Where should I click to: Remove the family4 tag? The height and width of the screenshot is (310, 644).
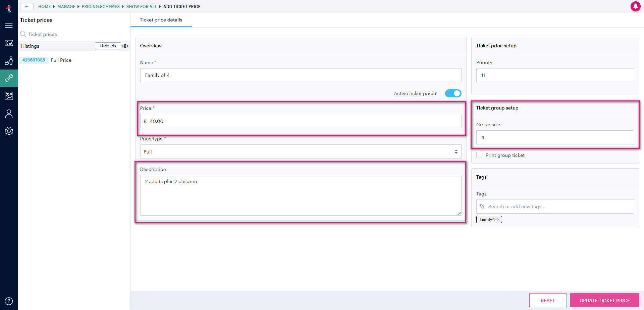[498, 219]
